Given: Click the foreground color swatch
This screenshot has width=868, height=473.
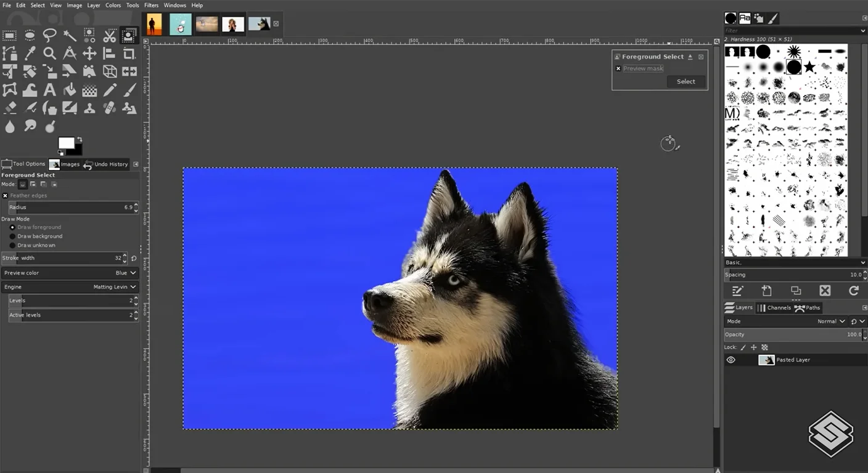Looking at the screenshot, I should tap(66, 143).
